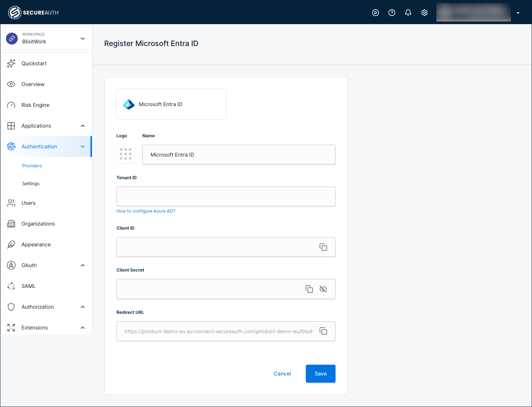Click the Extensions sidebar label

[x=35, y=328]
